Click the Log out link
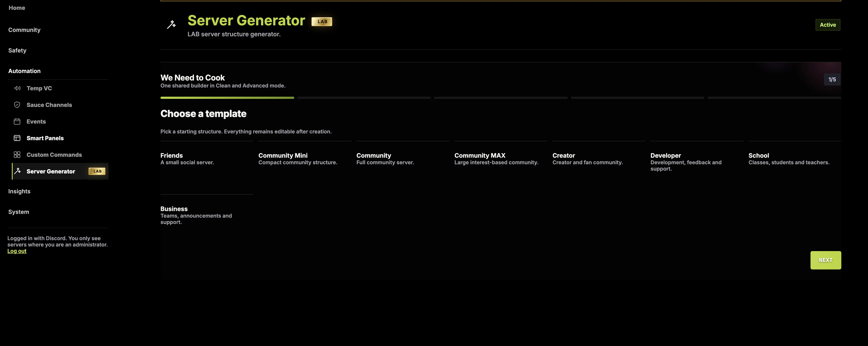 pyautogui.click(x=17, y=251)
